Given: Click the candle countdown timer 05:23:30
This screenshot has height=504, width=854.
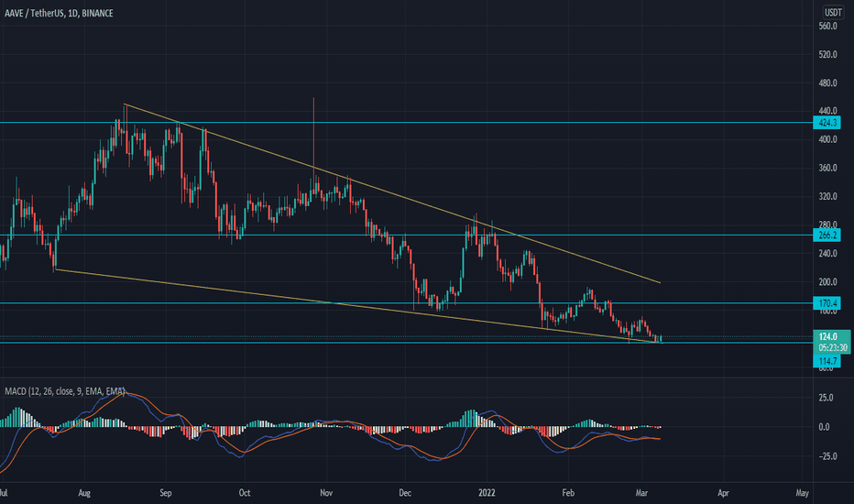Looking at the screenshot, I should [x=833, y=347].
